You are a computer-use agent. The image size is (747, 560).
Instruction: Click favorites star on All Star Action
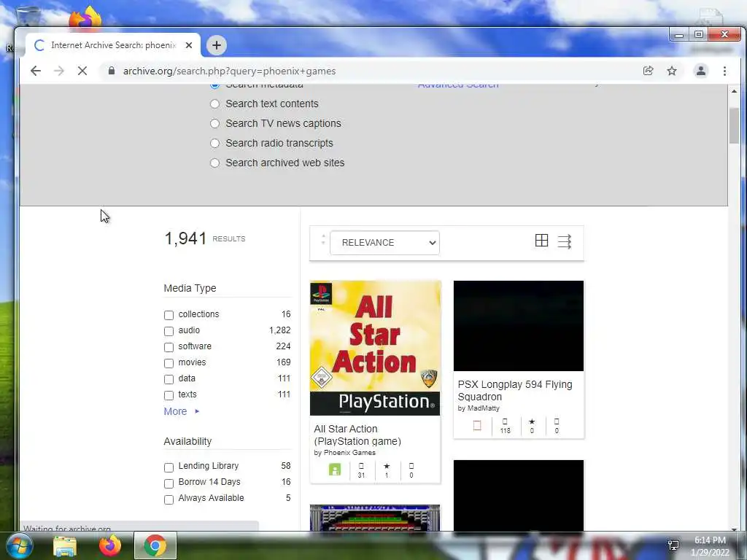(x=387, y=466)
